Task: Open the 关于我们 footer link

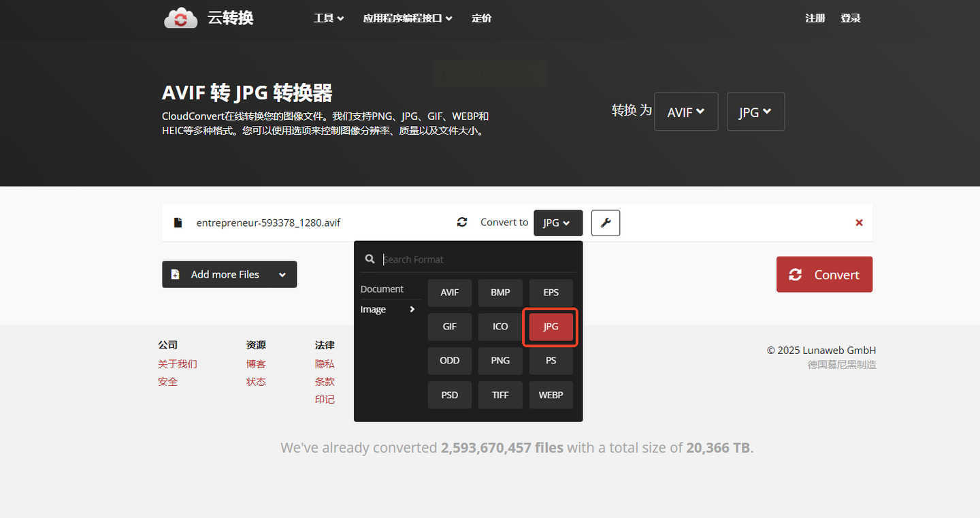Action: (178, 364)
